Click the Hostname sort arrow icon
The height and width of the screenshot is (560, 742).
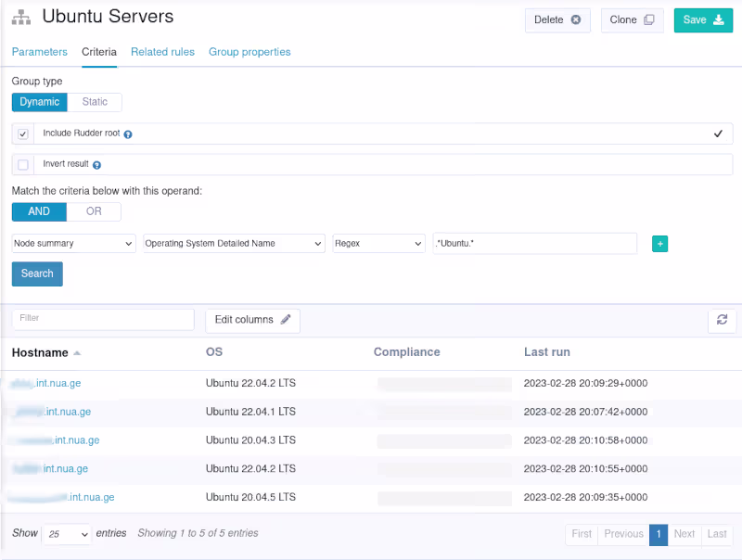[77, 353]
